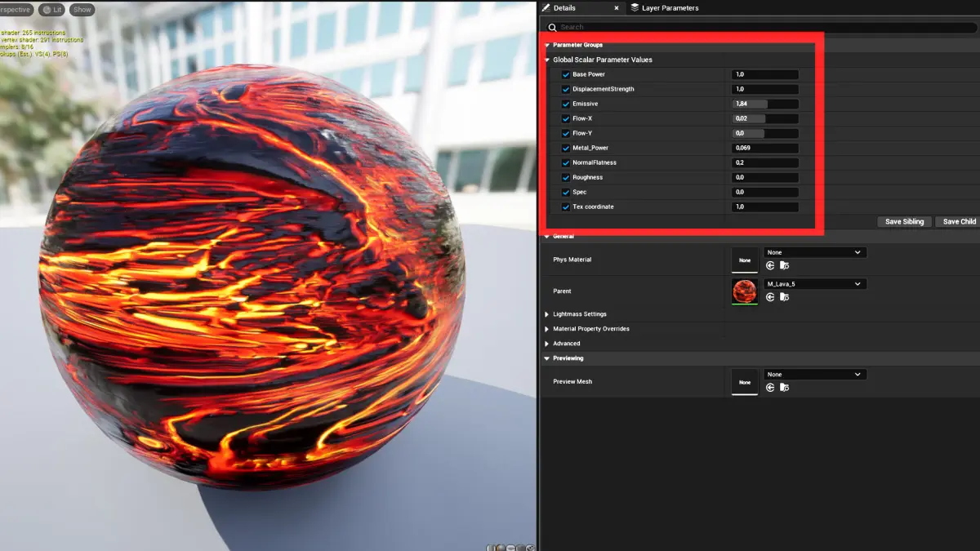
Task: Click the NormalFlatness value field
Action: click(765, 162)
